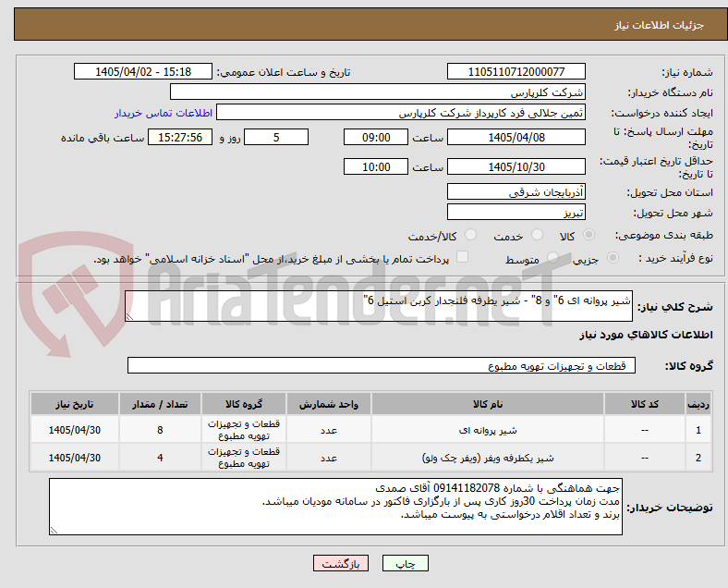
Task: Click row number 2 cell
Action: [698, 458]
